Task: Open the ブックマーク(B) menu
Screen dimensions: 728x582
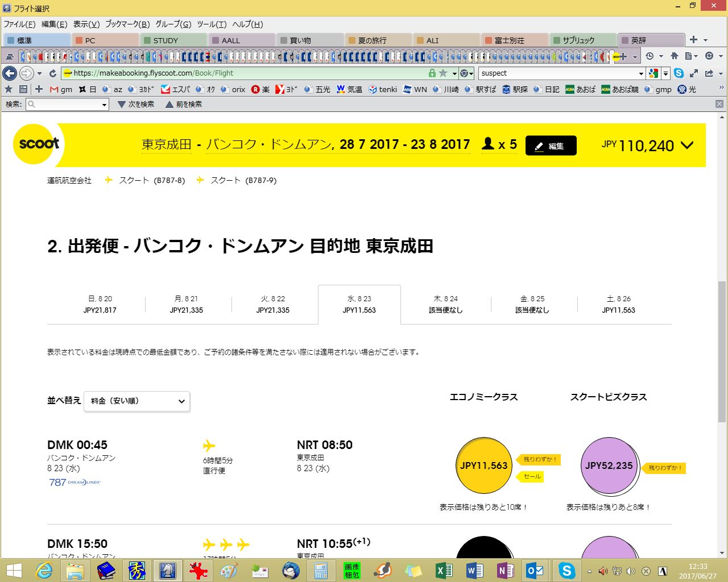Action: [x=127, y=24]
